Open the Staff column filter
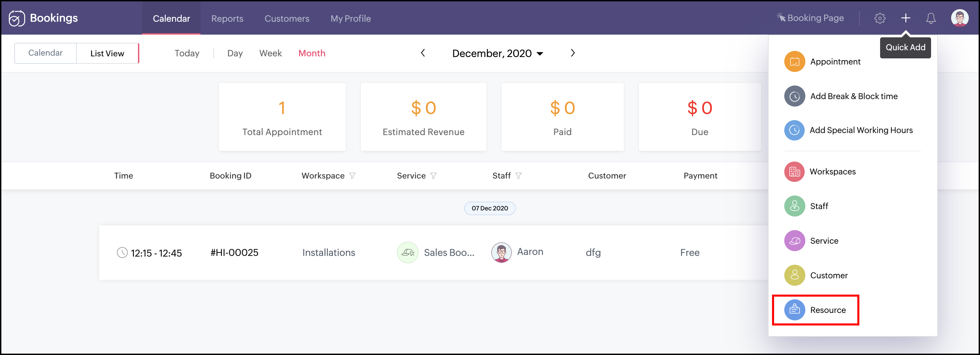Image resolution: width=980 pixels, height=355 pixels. pos(519,175)
